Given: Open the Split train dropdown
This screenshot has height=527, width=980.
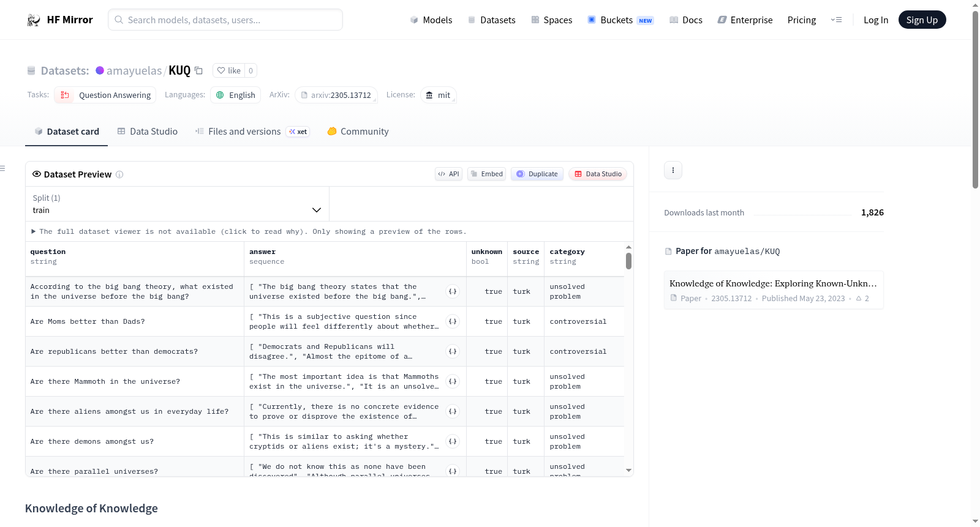Looking at the screenshot, I should [177, 204].
